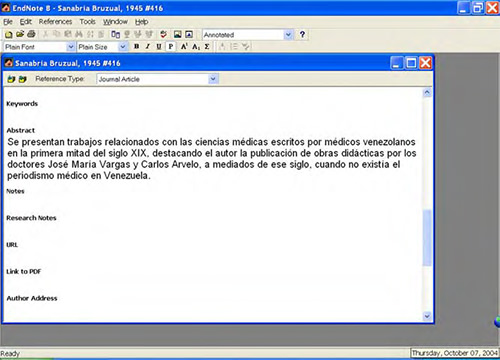Toggle Plain text P button
The width and height of the screenshot is (500, 360).
coord(171,47)
